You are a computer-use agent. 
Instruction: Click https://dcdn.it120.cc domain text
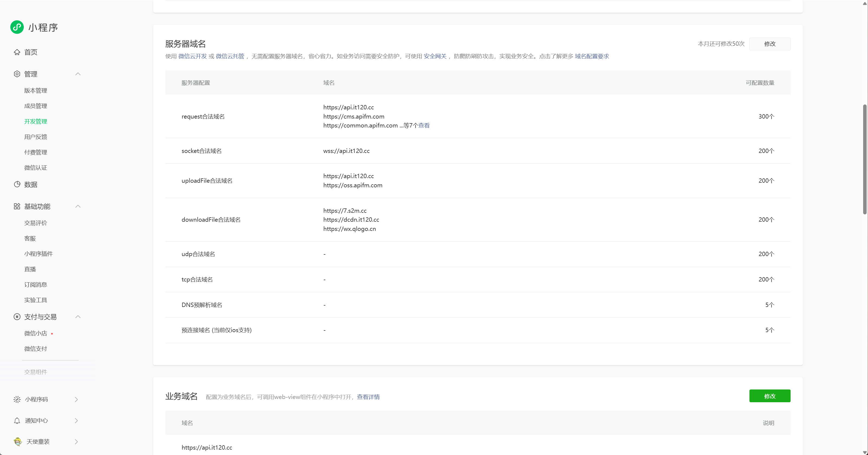click(x=351, y=220)
